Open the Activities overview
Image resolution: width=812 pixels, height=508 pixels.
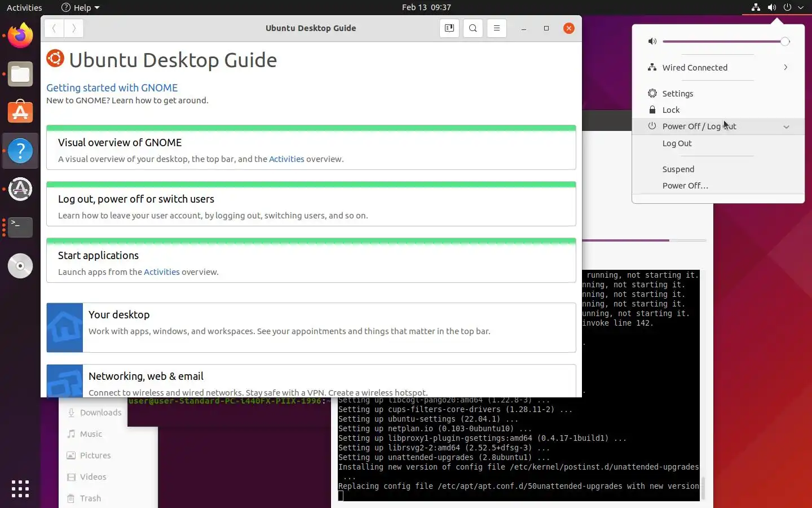(24, 7)
